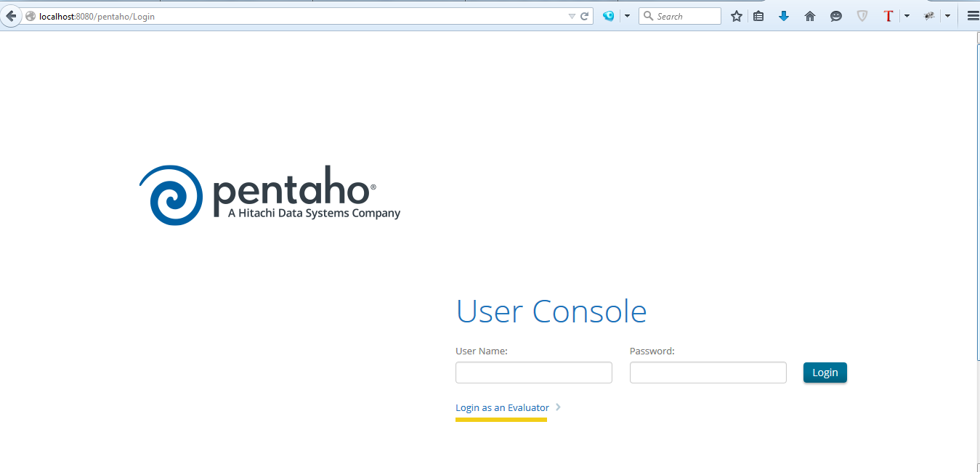
Task: Click the red T extension icon
Action: click(888, 16)
